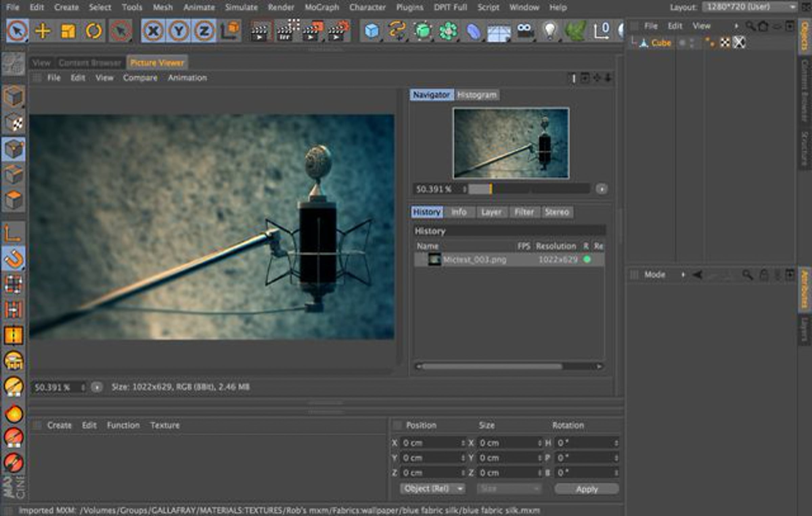812x516 pixels.
Task: Open the MoGraph menu
Action: coord(321,7)
